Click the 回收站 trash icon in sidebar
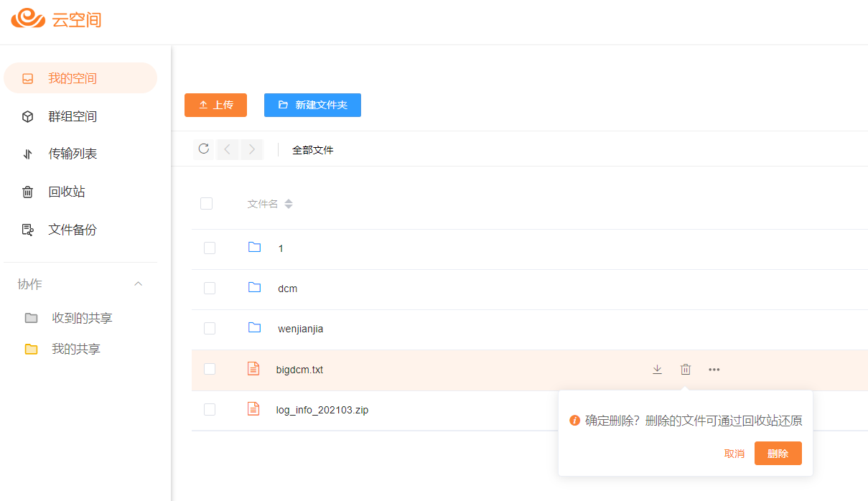This screenshot has width=868, height=501. click(x=28, y=192)
